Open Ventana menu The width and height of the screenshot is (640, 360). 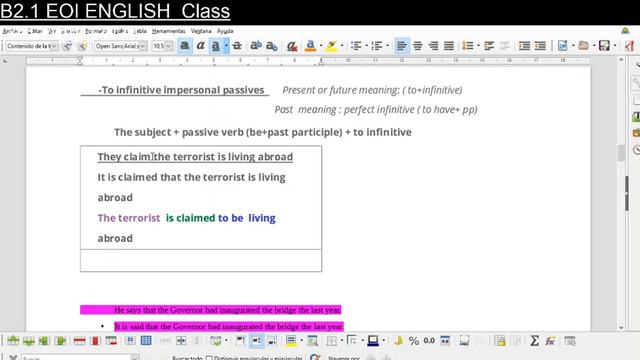point(201,31)
